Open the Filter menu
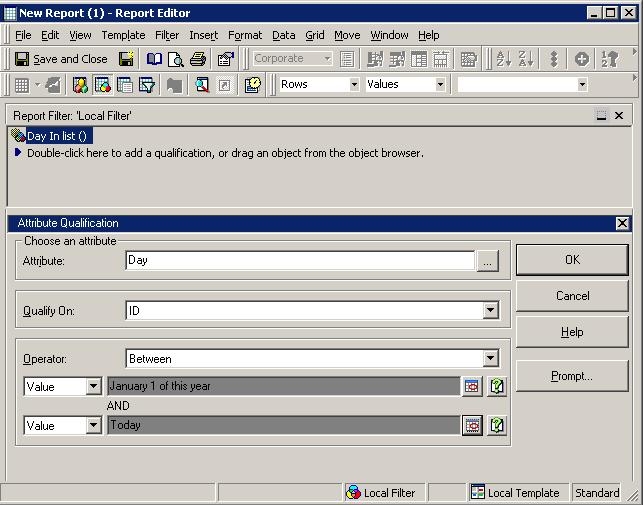The image size is (643, 505). [x=166, y=35]
